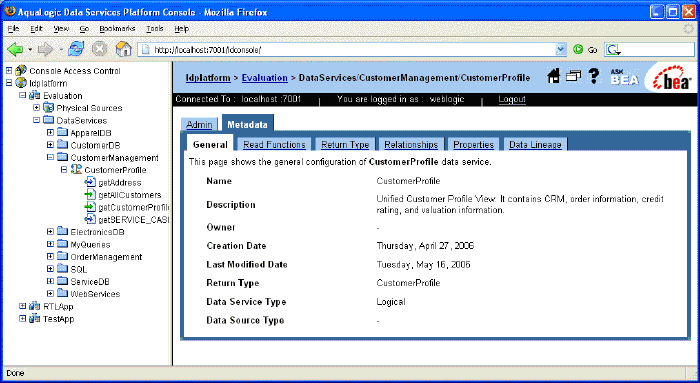Select MyQueries folder in the tree
Viewport: 700px width, 383px height.
pyautogui.click(x=90, y=245)
